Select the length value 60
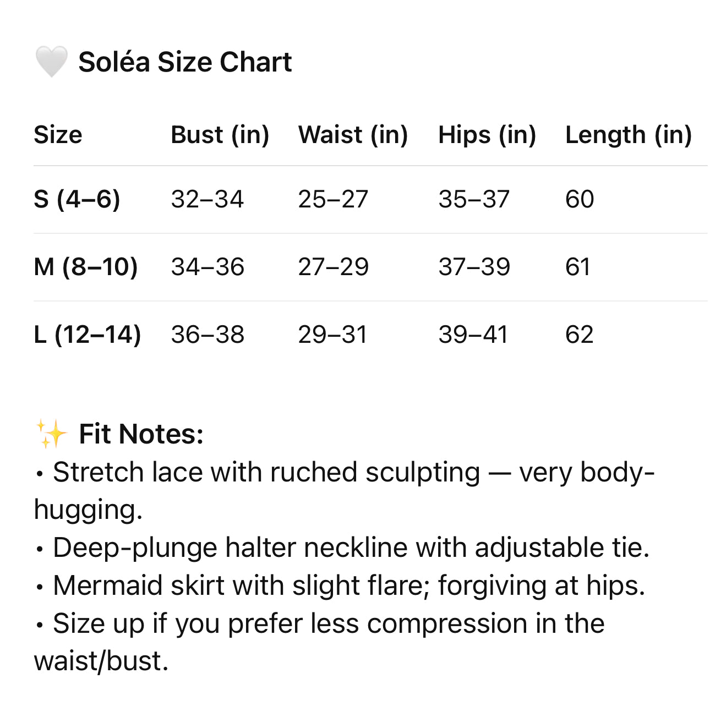Image resolution: width=710 pixels, height=728 pixels. pyautogui.click(x=579, y=199)
